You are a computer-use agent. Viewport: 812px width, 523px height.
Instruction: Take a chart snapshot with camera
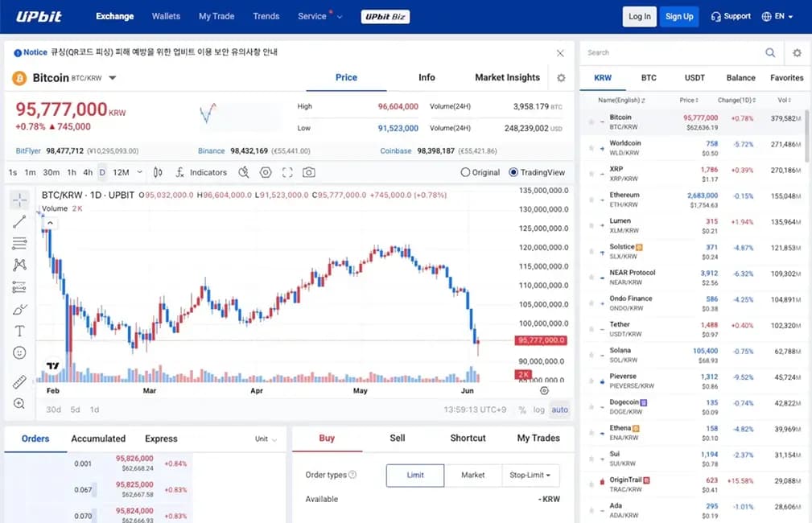309,172
